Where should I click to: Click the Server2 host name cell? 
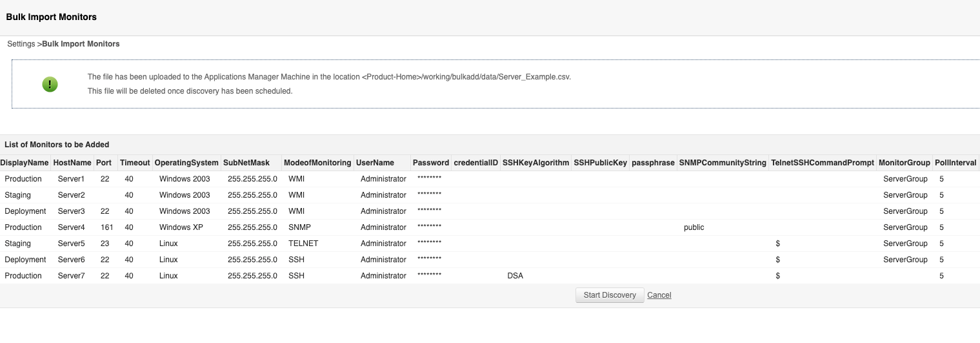click(x=72, y=195)
